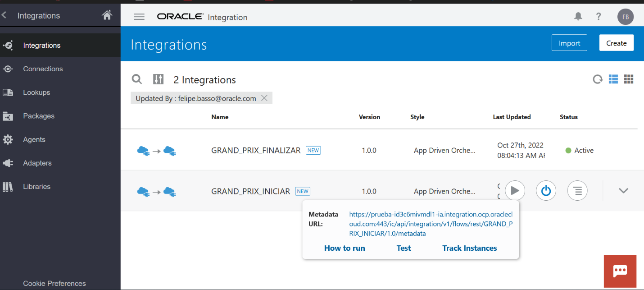Image resolution: width=644 pixels, height=290 pixels.
Task: Open the GRAND_PRIX_INICIAR integration
Action: coord(250,191)
